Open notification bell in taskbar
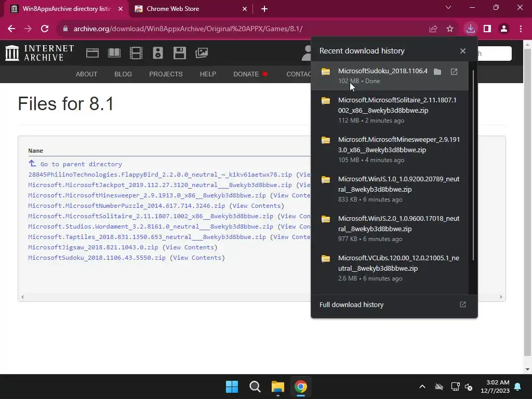Viewport: 532px width, 399px height. (x=518, y=387)
